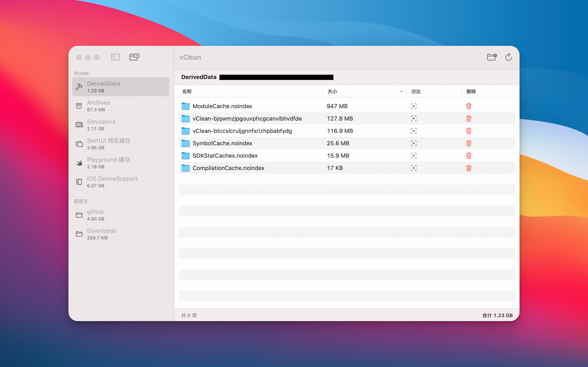Reveal SDKStatCaches.noindex in Finder
The height and width of the screenshot is (367, 588).
[413, 156]
